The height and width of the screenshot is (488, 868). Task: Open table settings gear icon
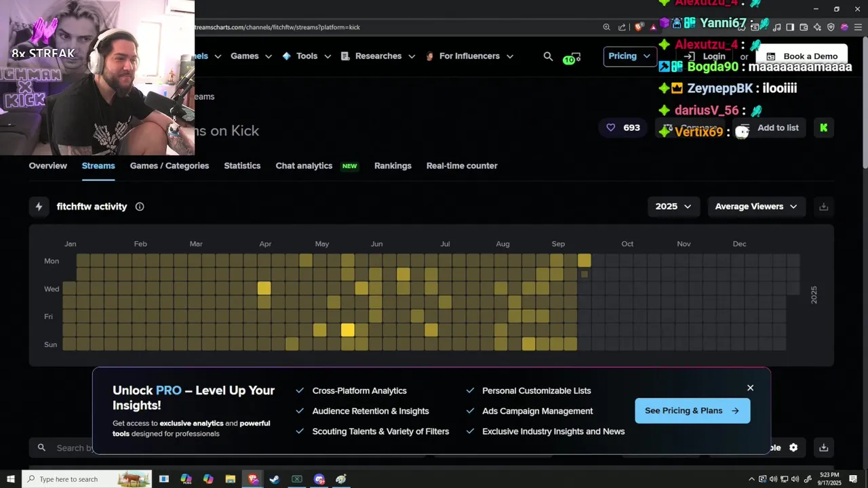point(793,447)
